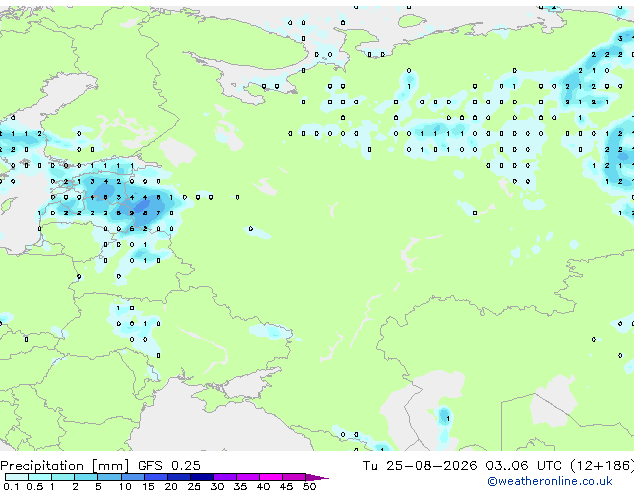Click the 40–45 mm magenta legend swatch

271,477
